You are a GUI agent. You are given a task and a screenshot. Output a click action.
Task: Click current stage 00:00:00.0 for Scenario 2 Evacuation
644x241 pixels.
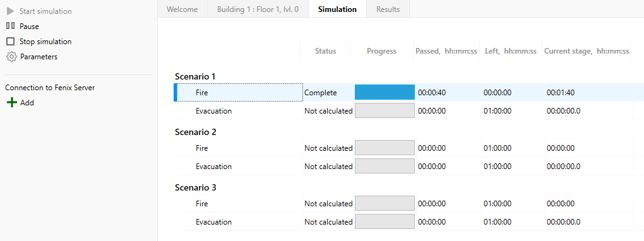(x=563, y=167)
